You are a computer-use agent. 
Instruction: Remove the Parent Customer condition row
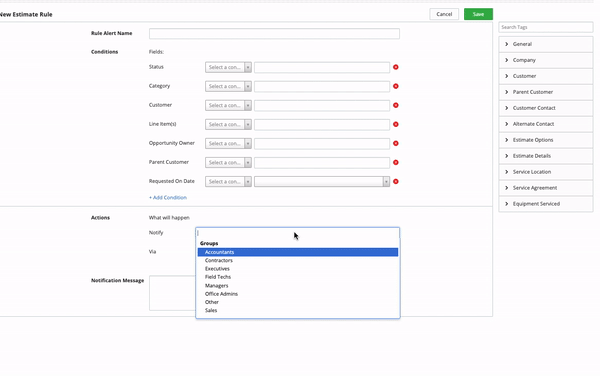point(396,163)
